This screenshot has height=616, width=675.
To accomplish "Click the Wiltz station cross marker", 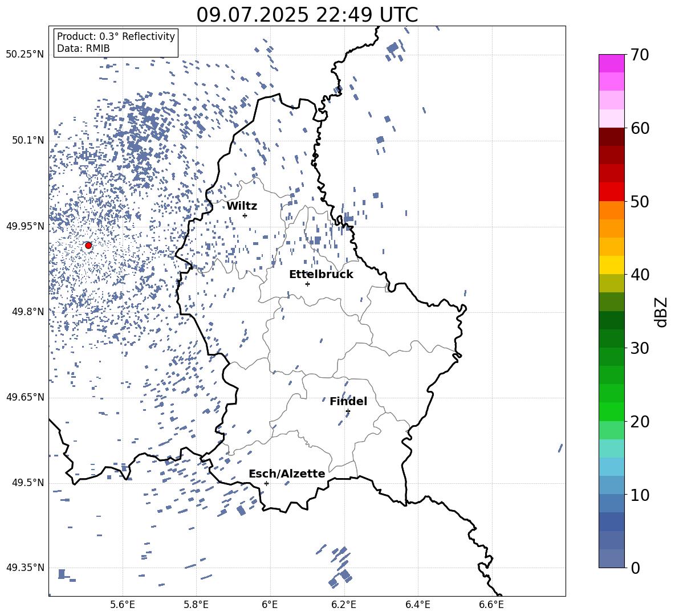I will tap(245, 215).
